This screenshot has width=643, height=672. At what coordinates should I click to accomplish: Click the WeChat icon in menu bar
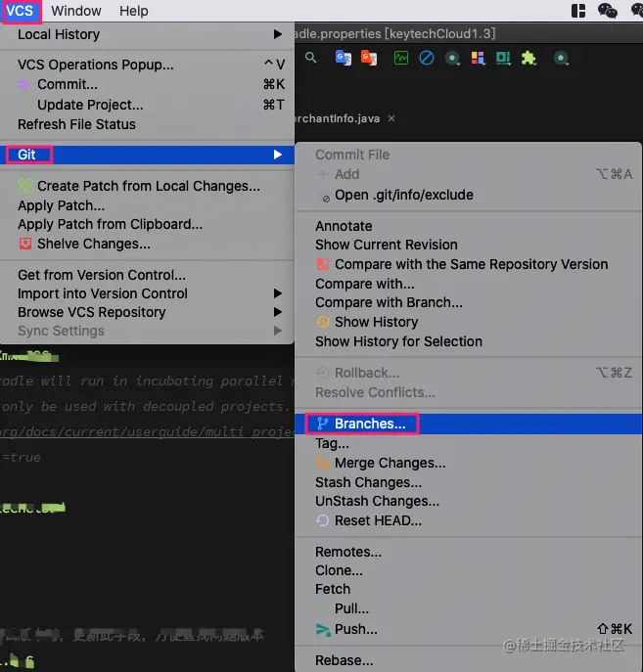tap(608, 11)
